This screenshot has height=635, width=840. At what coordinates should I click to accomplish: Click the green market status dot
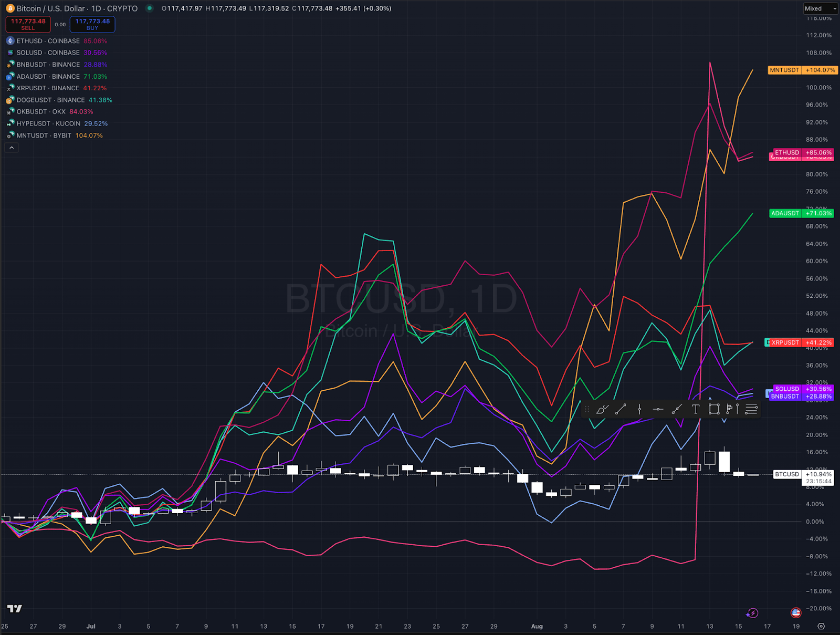point(150,8)
